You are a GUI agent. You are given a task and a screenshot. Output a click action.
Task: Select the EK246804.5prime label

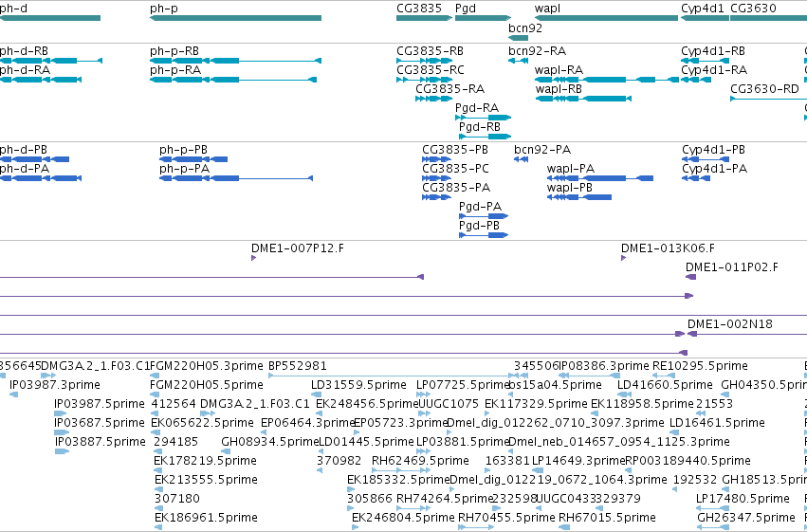click(x=403, y=518)
